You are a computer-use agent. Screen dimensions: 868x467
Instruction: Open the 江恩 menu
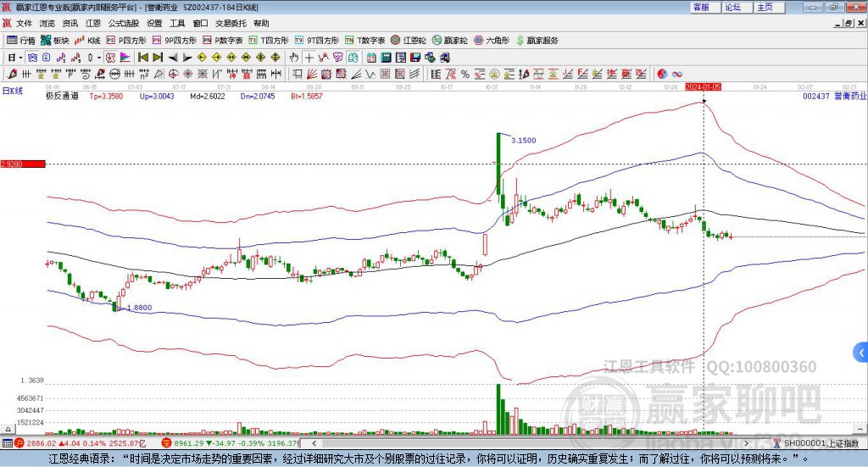click(93, 23)
